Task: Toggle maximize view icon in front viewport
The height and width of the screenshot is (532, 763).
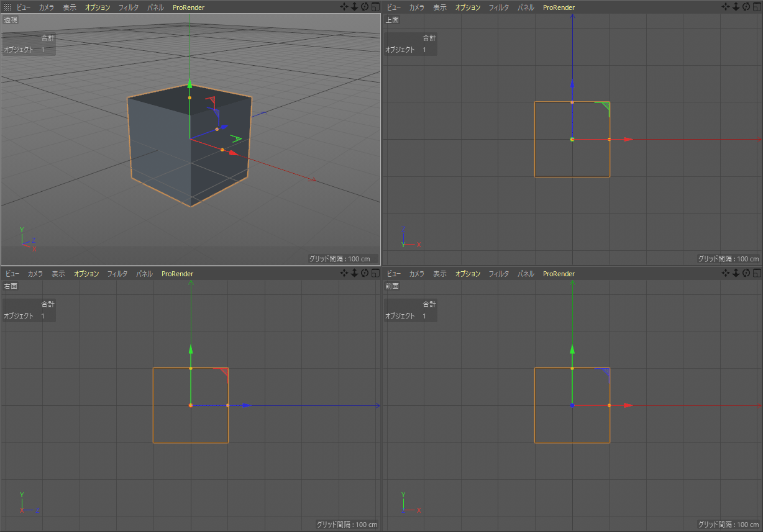Action: [756, 273]
